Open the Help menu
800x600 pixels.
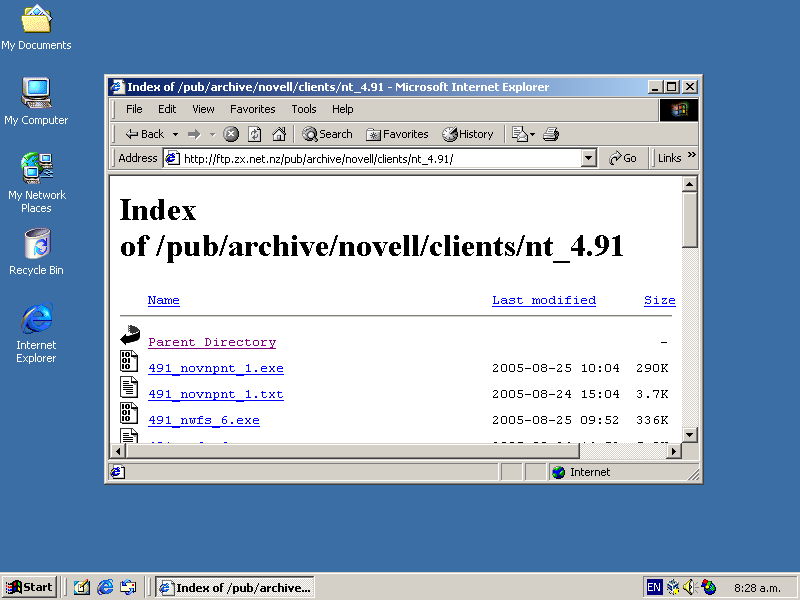pos(342,109)
